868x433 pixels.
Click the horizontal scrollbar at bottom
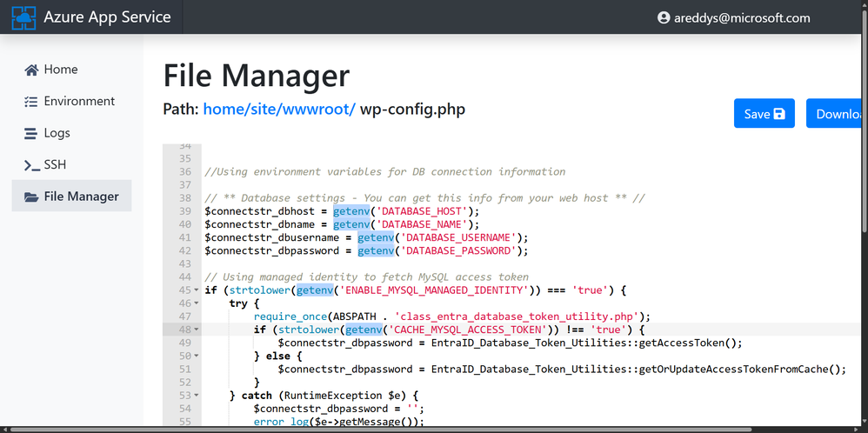coord(381,430)
